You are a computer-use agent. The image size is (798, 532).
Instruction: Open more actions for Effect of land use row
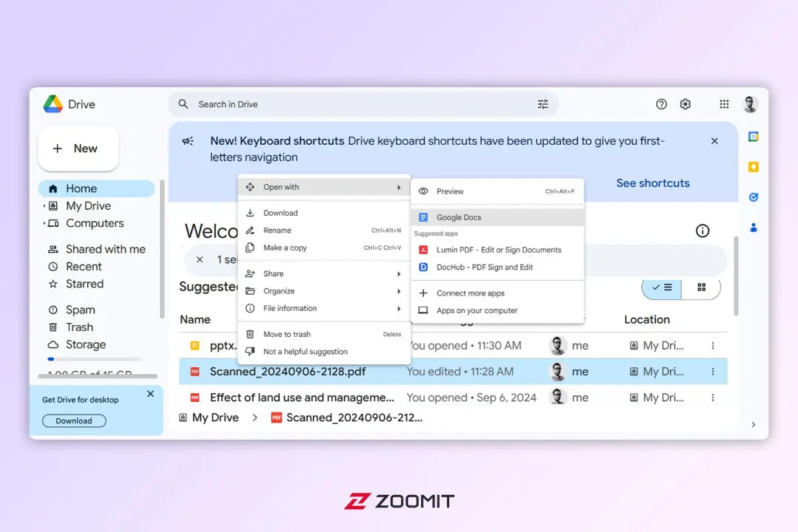[x=713, y=398]
